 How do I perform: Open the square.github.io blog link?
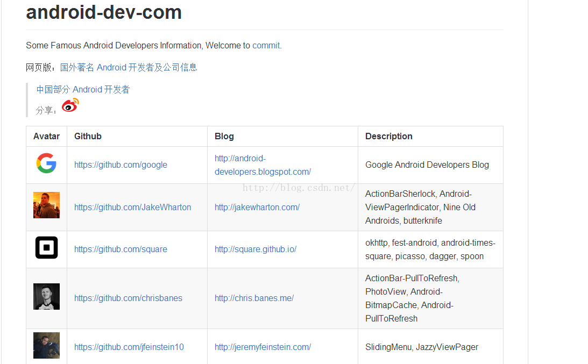tap(256, 249)
